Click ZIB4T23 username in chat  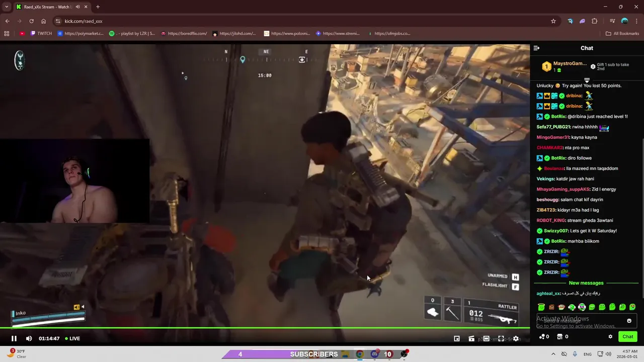pyautogui.click(x=546, y=210)
